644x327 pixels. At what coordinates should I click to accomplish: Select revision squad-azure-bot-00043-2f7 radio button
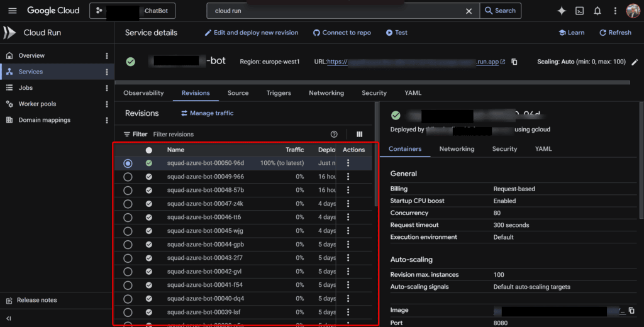coord(128,258)
